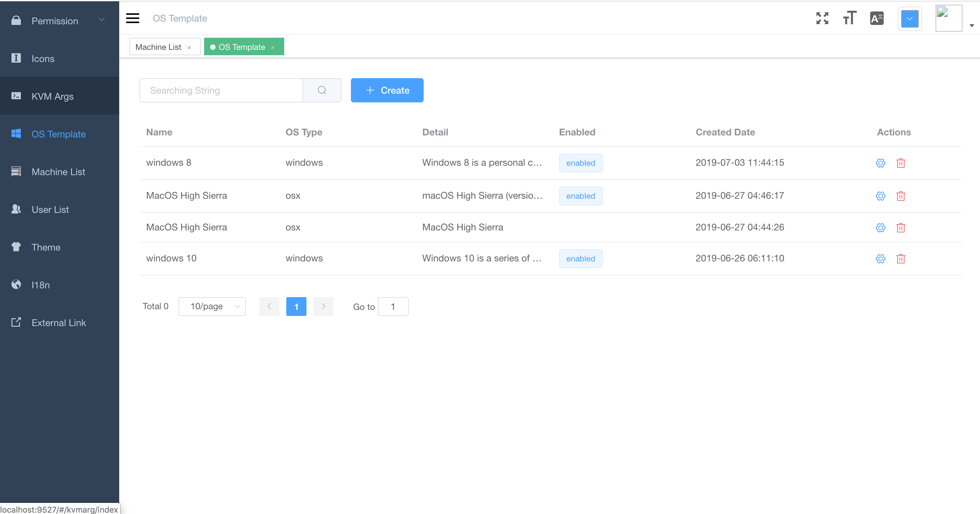Click the search magnifier button

(x=322, y=90)
